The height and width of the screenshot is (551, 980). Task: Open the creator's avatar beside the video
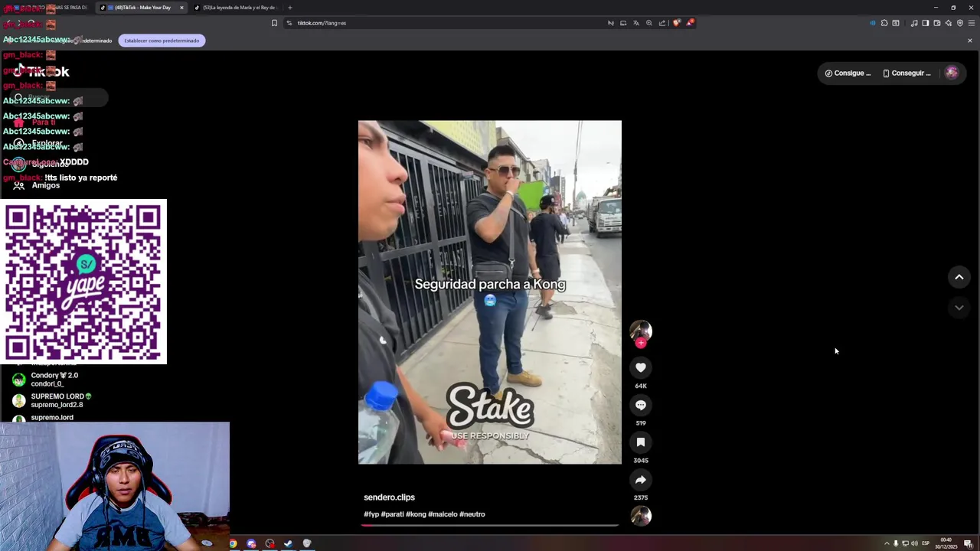[641, 330]
